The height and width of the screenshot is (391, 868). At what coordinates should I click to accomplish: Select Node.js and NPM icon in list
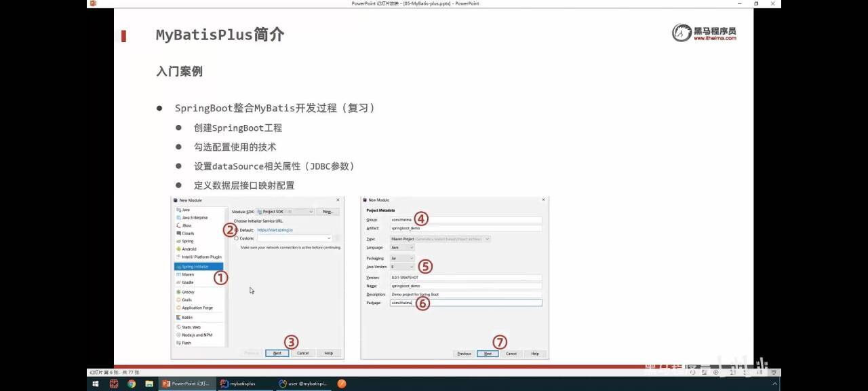tap(178, 335)
